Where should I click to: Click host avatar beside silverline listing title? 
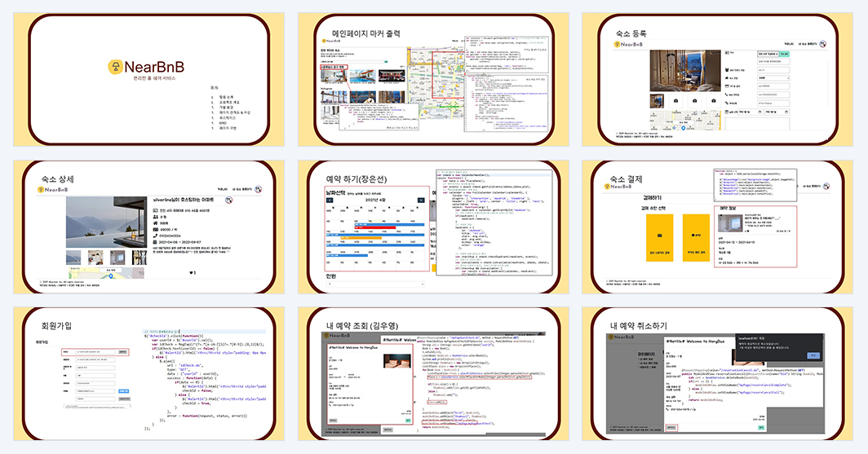pyautogui.click(x=228, y=200)
